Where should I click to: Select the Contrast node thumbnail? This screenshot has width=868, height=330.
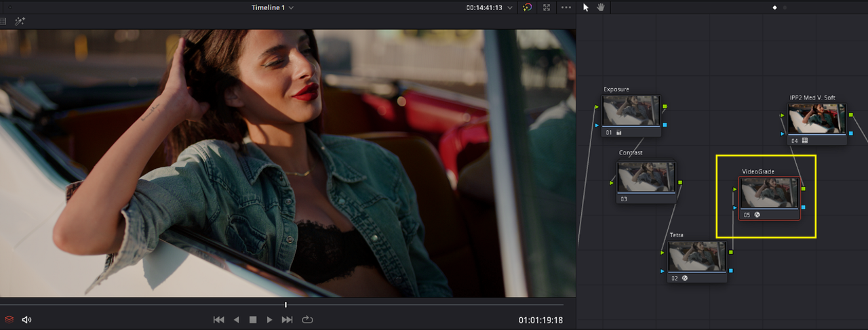point(646,177)
